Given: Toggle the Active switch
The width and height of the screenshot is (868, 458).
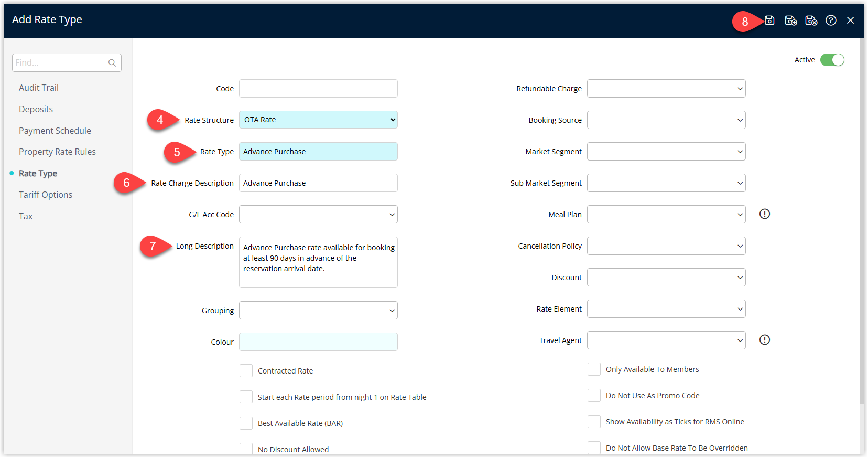Looking at the screenshot, I should pyautogui.click(x=832, y=60).
